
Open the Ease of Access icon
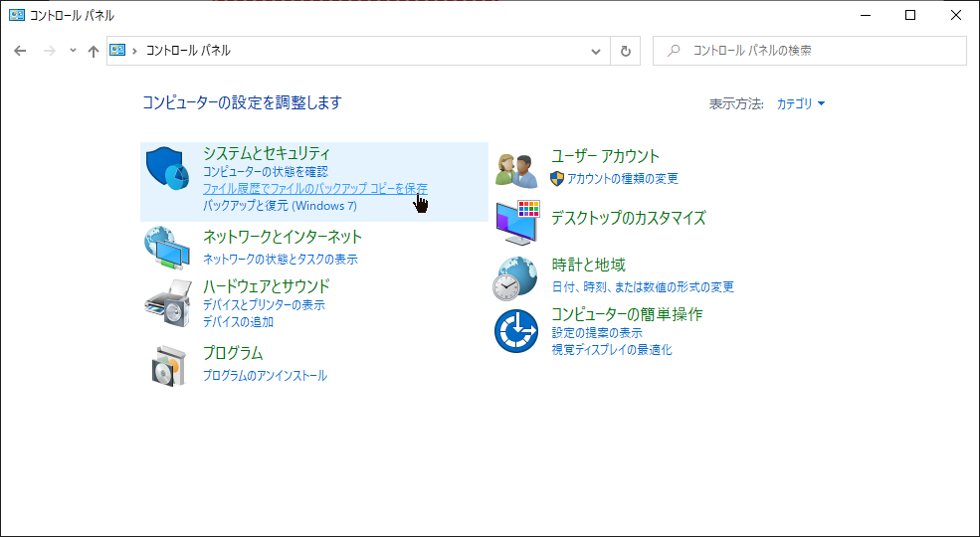click(516, 331)
